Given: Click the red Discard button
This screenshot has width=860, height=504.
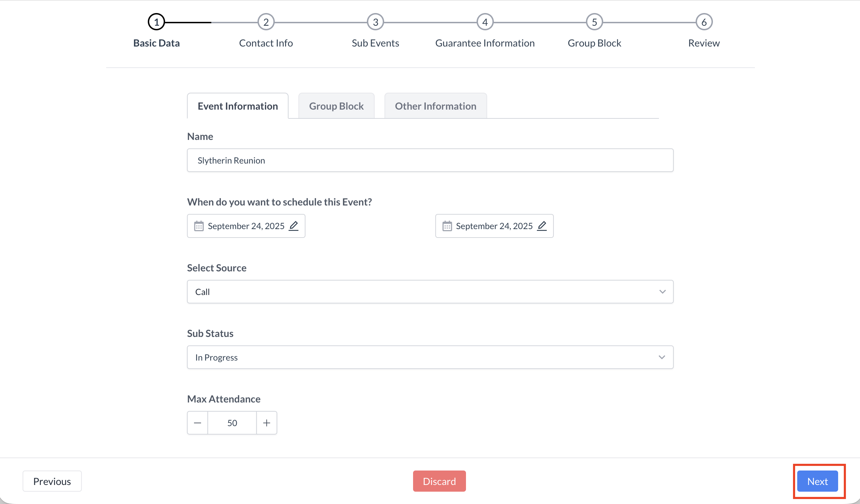Looking at the screenshot, I should pos(439,481).
